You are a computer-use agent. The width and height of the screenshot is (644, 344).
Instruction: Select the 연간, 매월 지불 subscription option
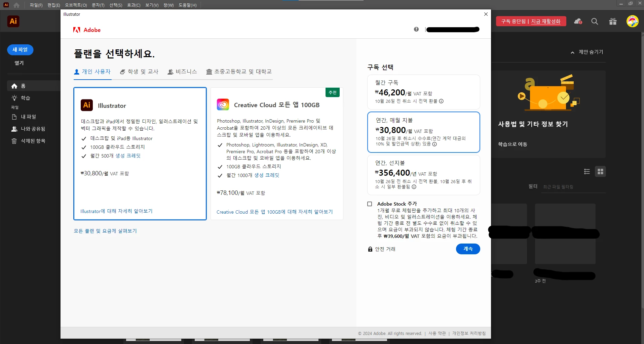(423, 132)
